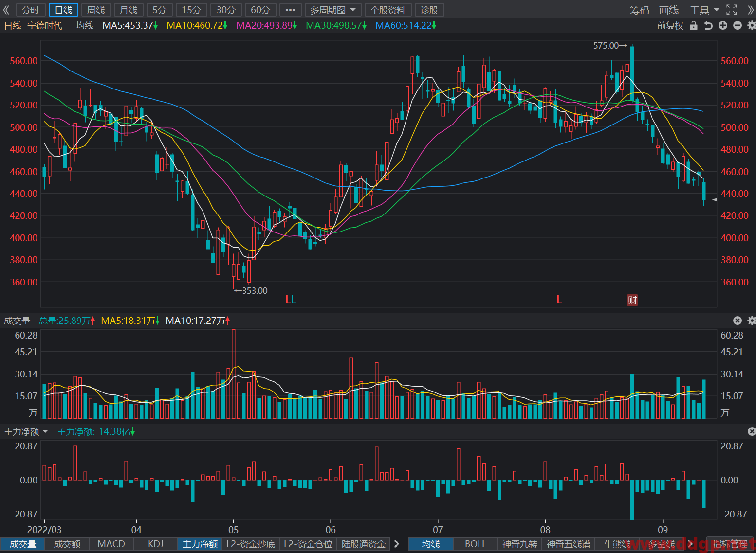Select 神奇五线谱 indicator tab
The width and height of the screenshot is (756, 553).
568,544
